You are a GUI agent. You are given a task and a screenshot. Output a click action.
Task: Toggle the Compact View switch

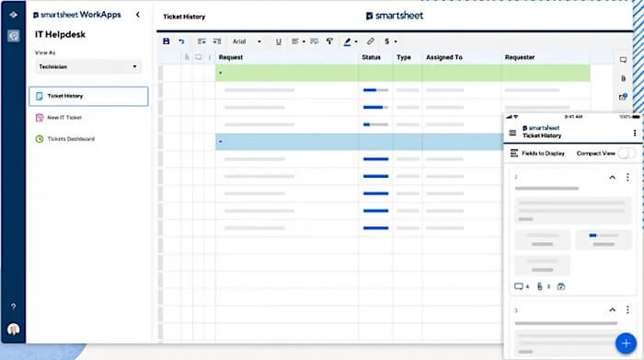(x=627, y=153)
